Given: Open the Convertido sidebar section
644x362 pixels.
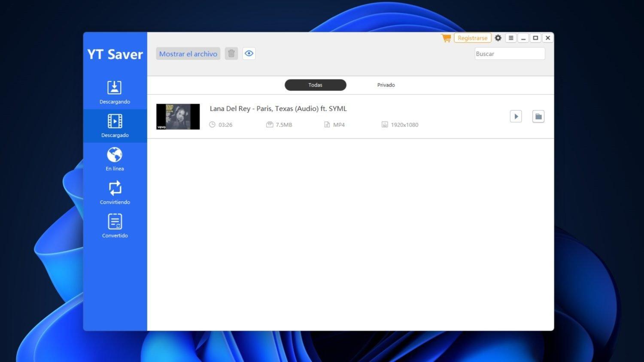Looking at the screenshot, I should [115, 226].
